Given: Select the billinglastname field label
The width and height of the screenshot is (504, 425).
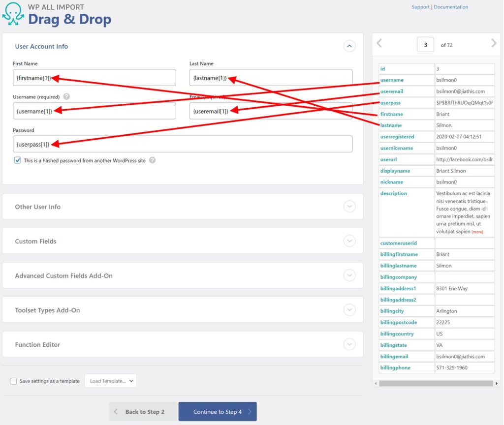Looking at the screenshot, I should [399, 266].
